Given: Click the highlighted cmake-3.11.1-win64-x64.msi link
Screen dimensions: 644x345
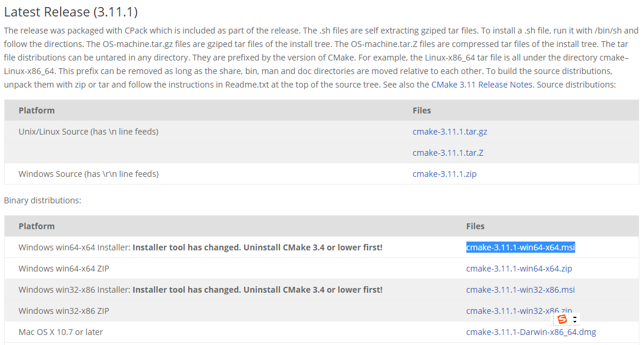Looking at the screenshot, I should pos(520,247).
